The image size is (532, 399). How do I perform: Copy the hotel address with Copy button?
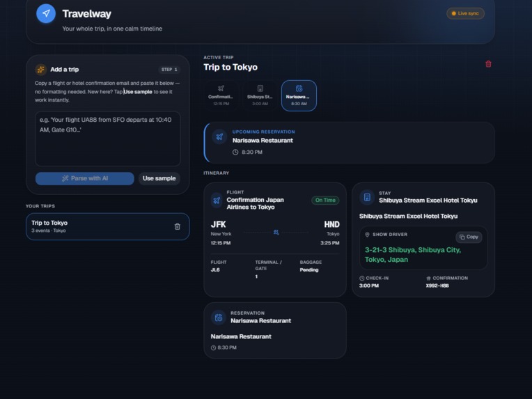tap(469, 237)
